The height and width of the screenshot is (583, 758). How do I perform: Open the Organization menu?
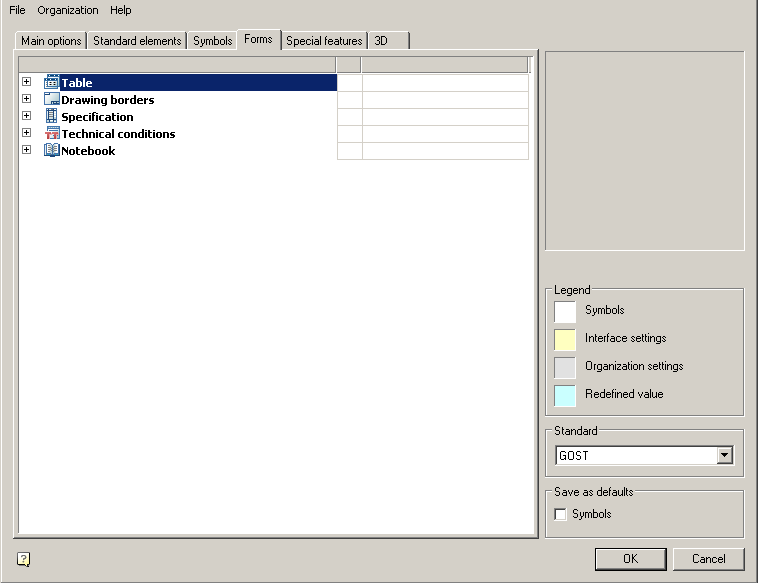click(x=68, y=10)
